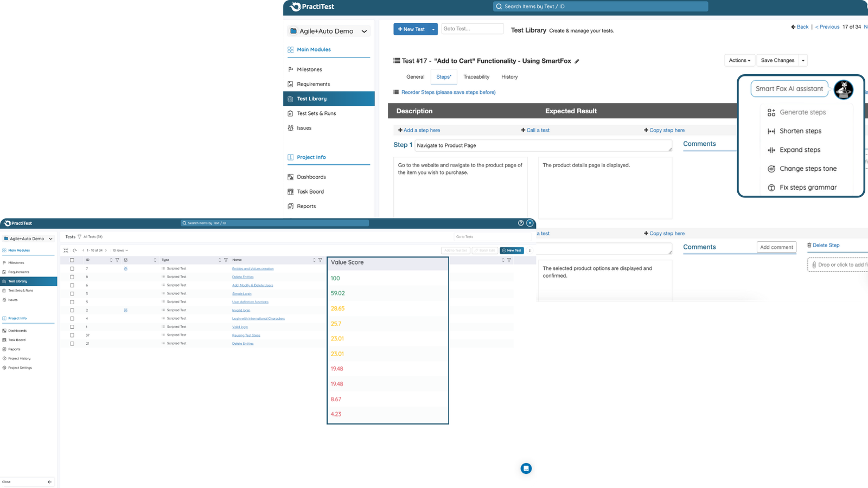Click the filter funnel next to Tests heading
This screenshot has height=488, width=868.
(80, 237)
